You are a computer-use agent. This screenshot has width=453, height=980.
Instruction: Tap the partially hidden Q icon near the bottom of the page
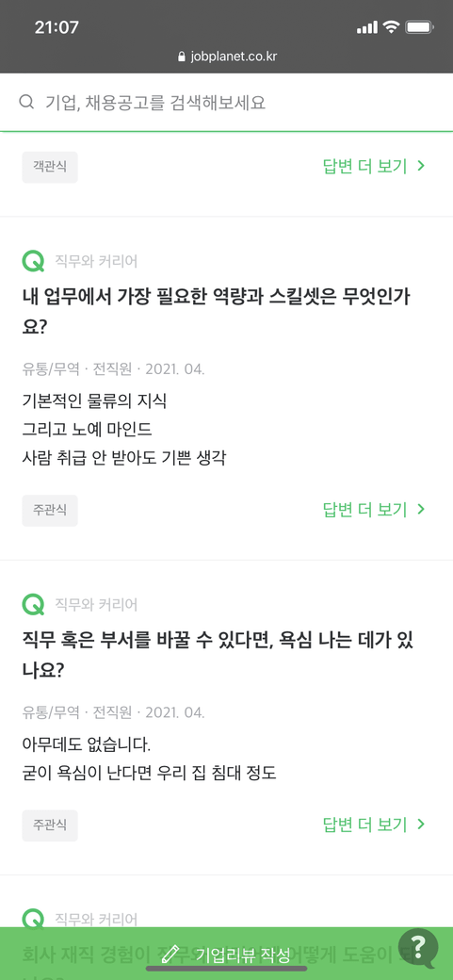pyautogui.click(x=33, y=919)
